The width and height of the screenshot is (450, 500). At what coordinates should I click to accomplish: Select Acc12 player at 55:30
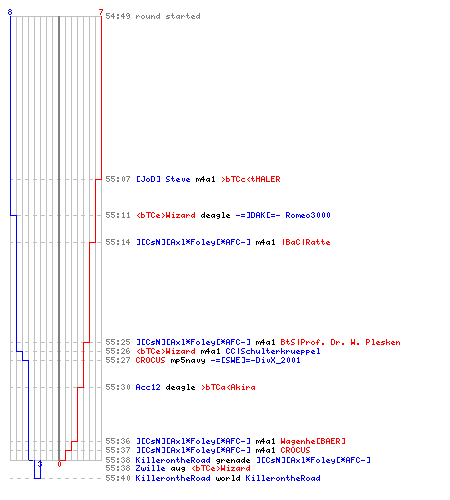pyautogui.click(x=148, y=387)
